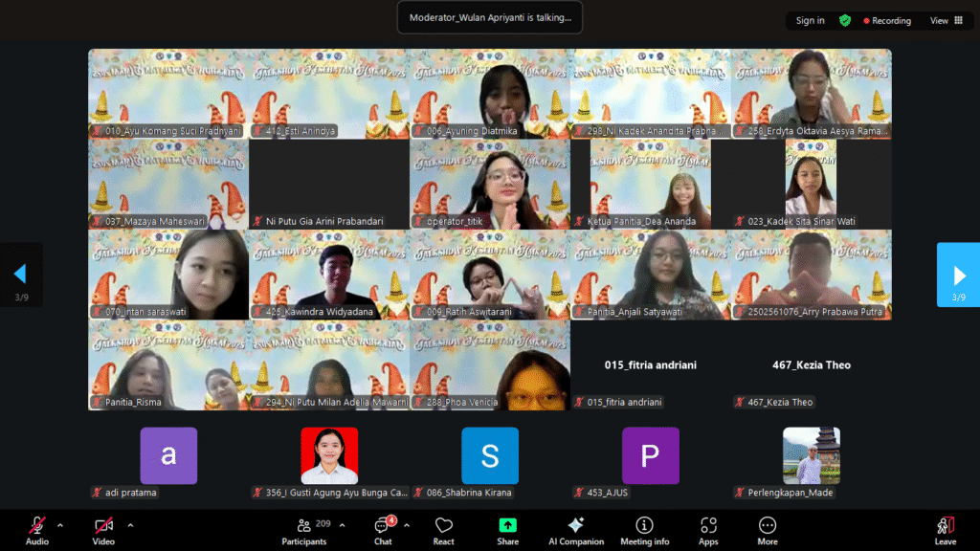Click the green Share screen icon
The width and height of the screenshot is (980, 551).
click(x=507, y=526)
